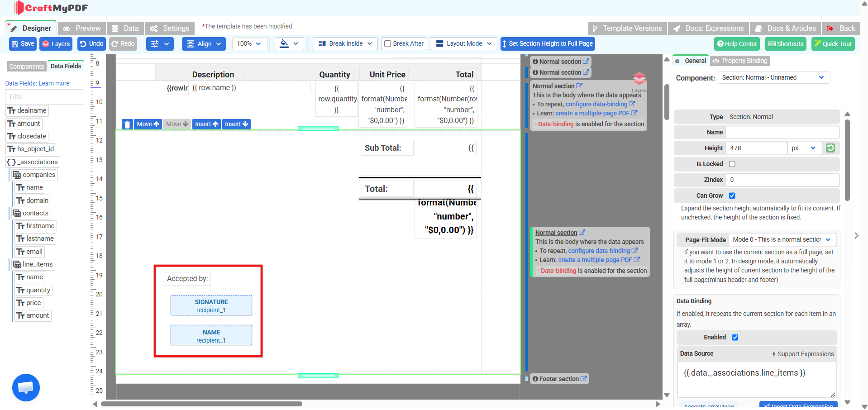Open the Align dropdown

click(x=204, y=43)
